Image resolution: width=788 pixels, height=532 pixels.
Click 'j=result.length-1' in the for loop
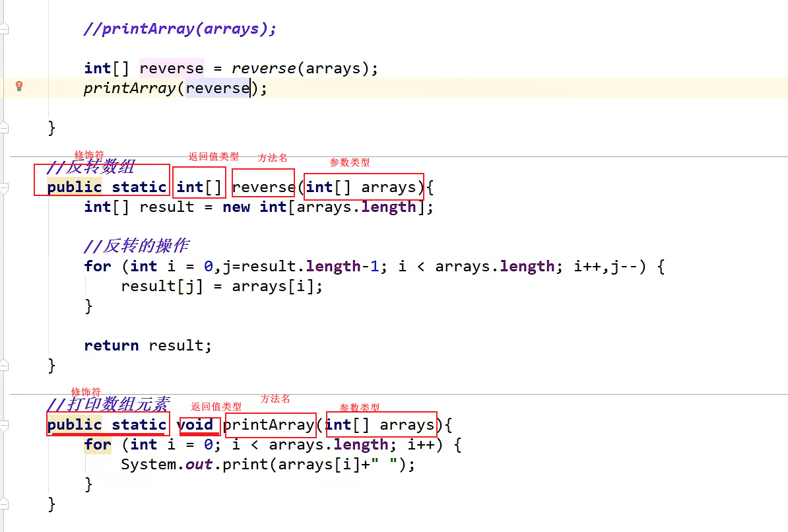pyautogui.click(x=301, y=267)
